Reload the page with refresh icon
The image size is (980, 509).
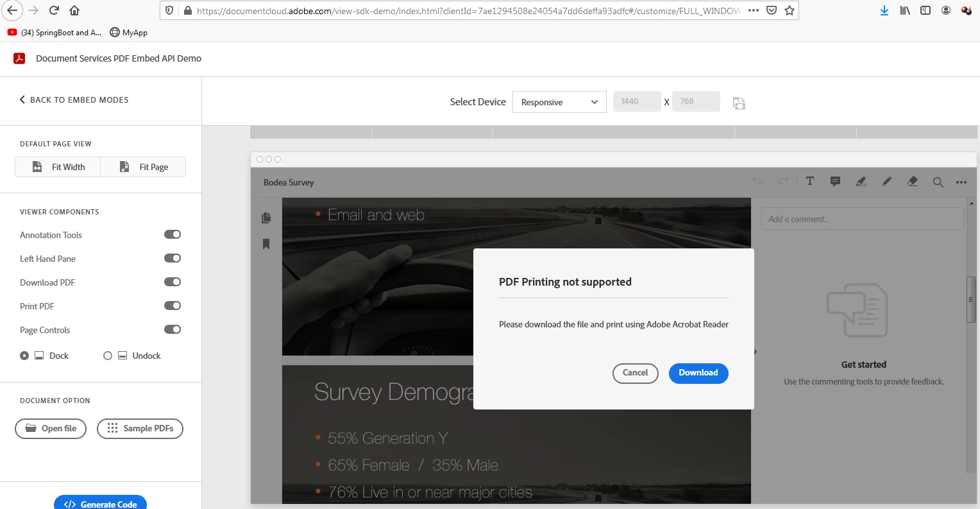[54, 10]
